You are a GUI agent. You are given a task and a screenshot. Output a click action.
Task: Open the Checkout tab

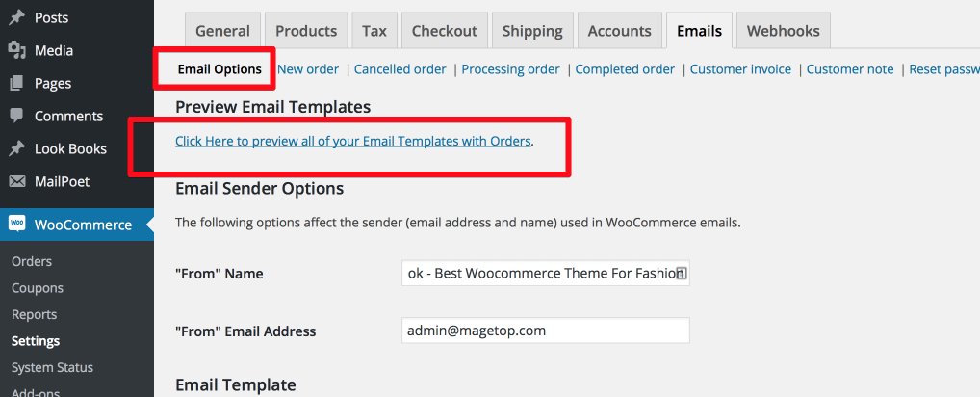[x=445, y=31]
